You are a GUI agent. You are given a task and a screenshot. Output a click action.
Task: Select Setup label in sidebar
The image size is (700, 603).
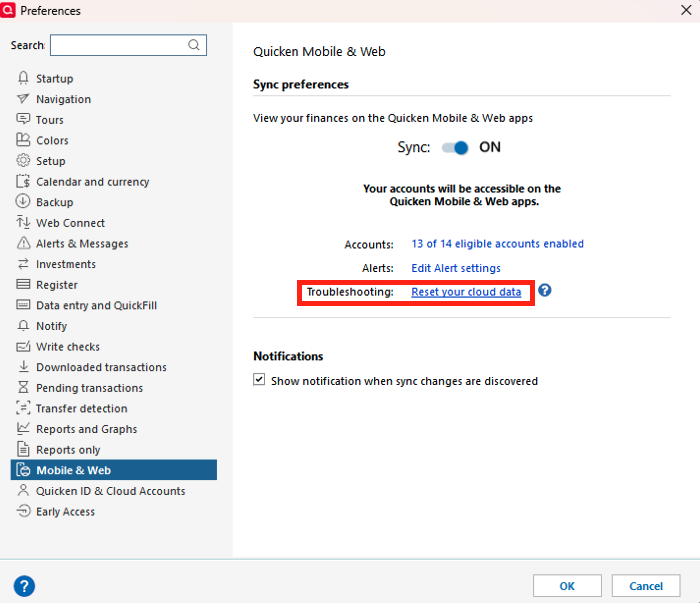click(x=51, y=161)
